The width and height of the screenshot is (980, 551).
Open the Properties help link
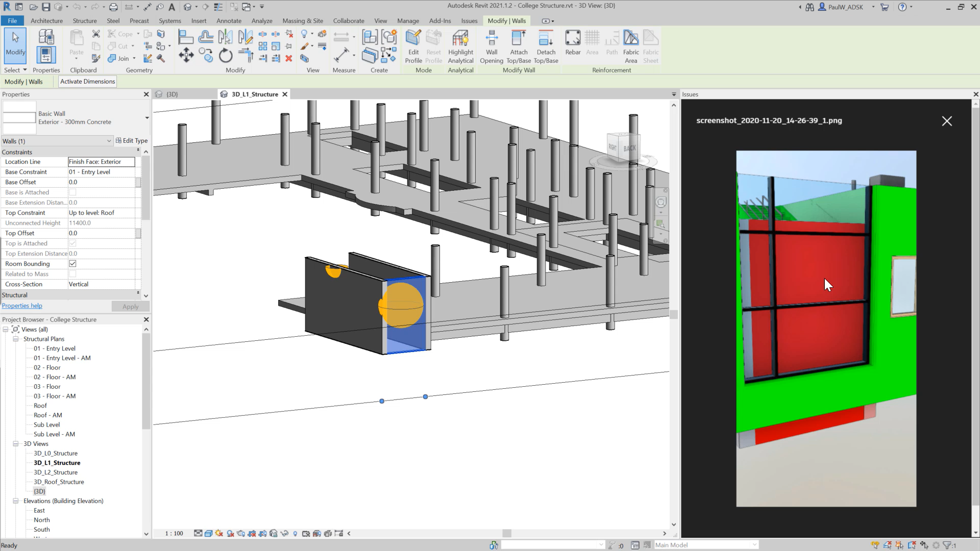point(22,306)
